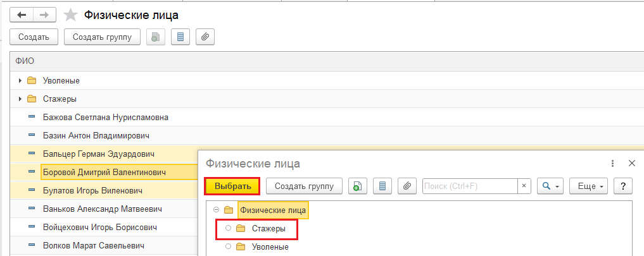Open attached files via main toolbar paperclip
644x256 pixels.
pyautogui.click(x=205, y=37)
